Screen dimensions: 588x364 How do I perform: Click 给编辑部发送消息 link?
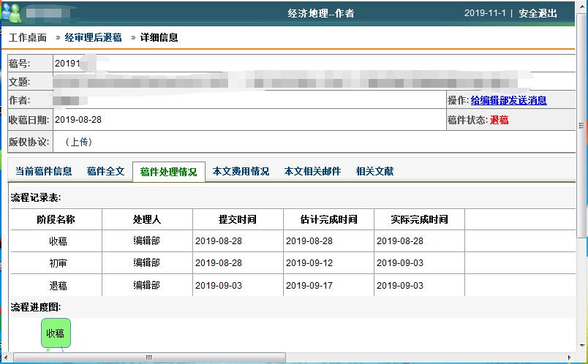point(508,100)
